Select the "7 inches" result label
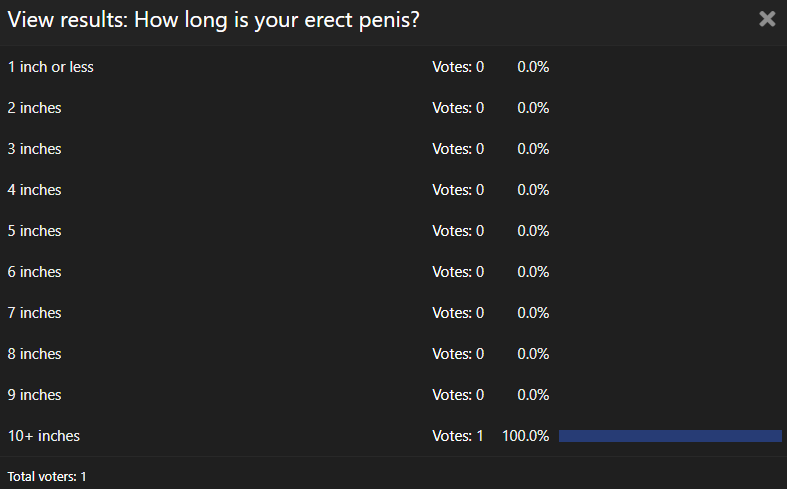Screen dimensions: 787x489 point(34,313)
